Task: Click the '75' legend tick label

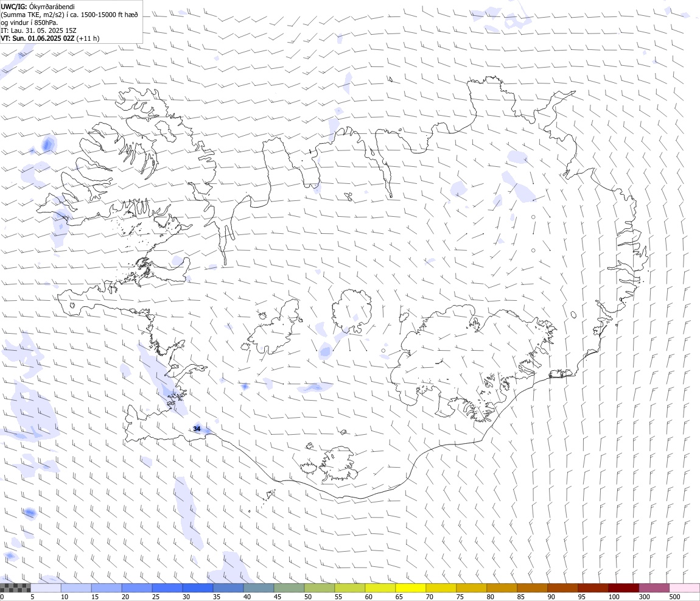Action: 460,597
